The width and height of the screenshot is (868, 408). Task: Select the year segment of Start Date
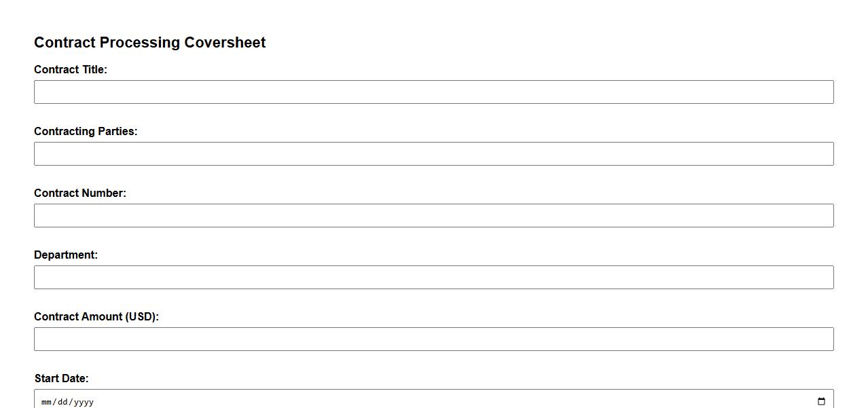(84, 402)
